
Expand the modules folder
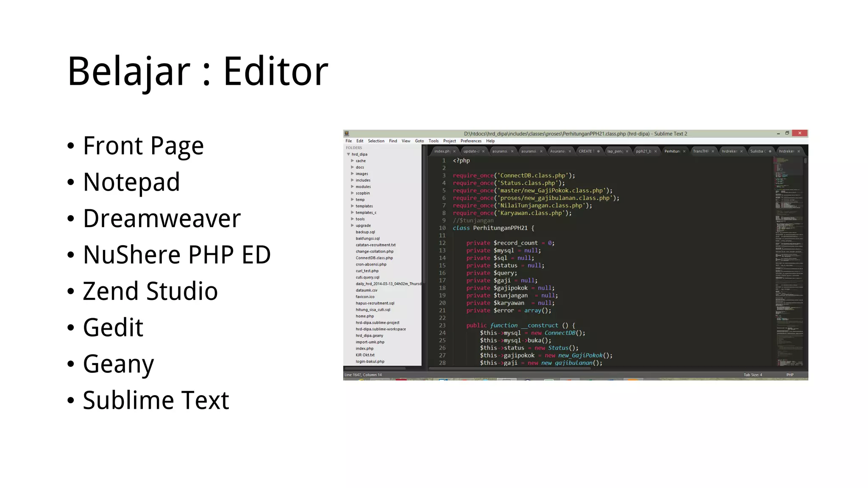[352, 187]
